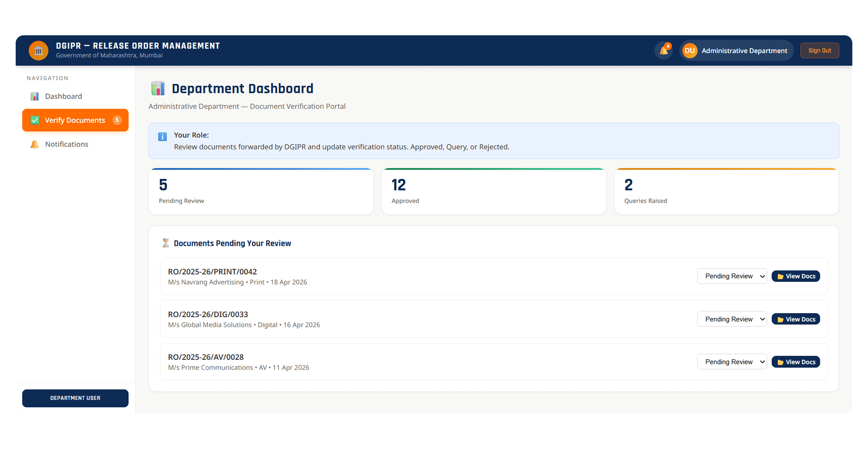The image size is (868, 449).
Task: Click the green checkmark icon of Verify Documents
Action: point(35,120)
